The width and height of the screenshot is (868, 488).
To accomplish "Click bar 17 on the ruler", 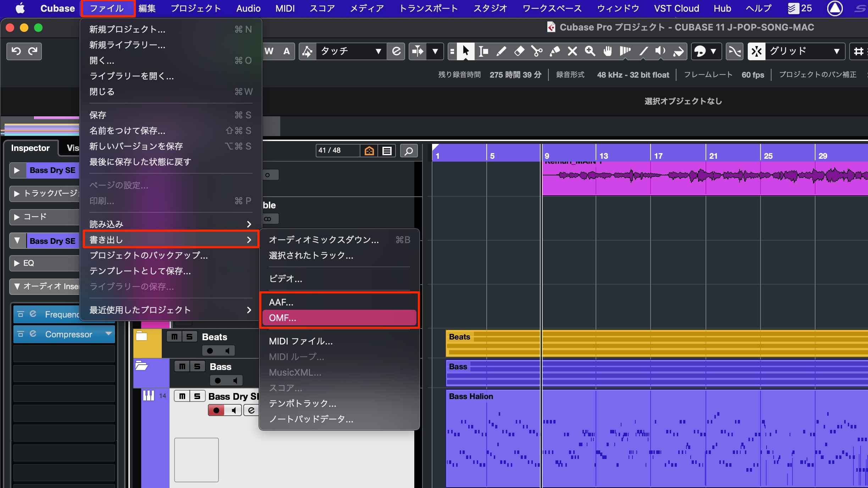I will pos(658,156).
